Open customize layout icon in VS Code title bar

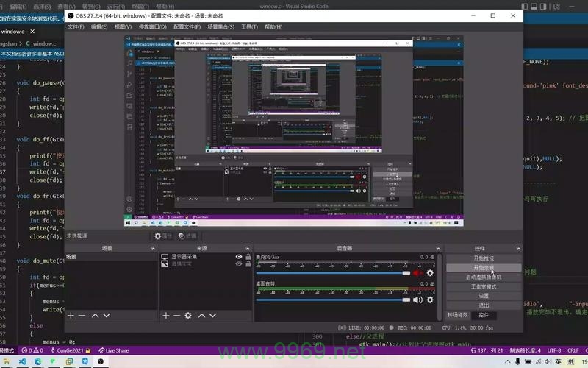[556, 7]
